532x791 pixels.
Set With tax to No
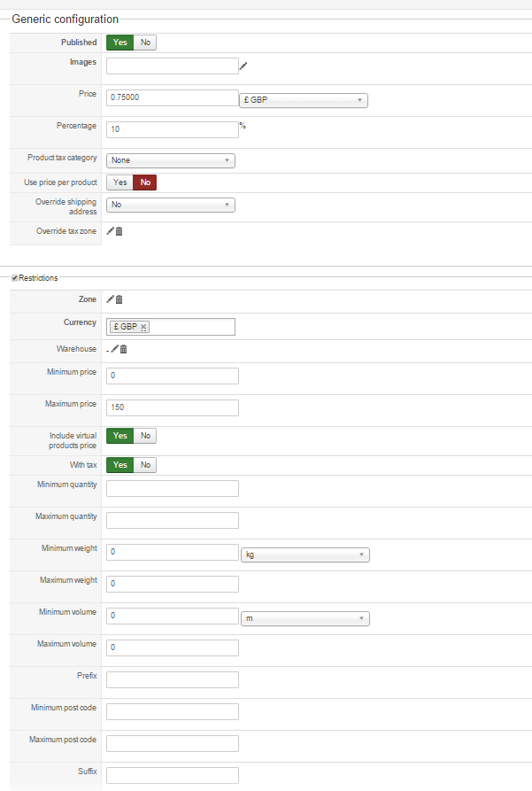(x=145, y=464)
